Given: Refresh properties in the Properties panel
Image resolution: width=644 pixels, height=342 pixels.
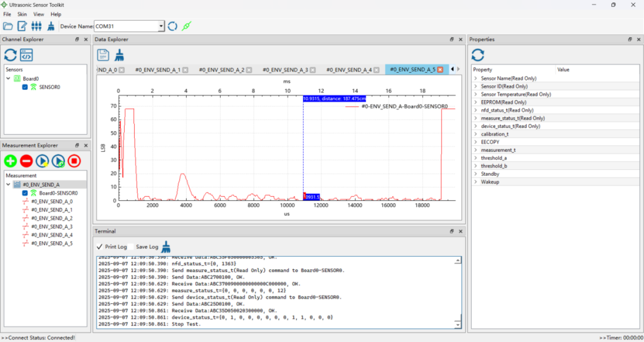Looking at the screenshot, I should click(x=478, y=55).
